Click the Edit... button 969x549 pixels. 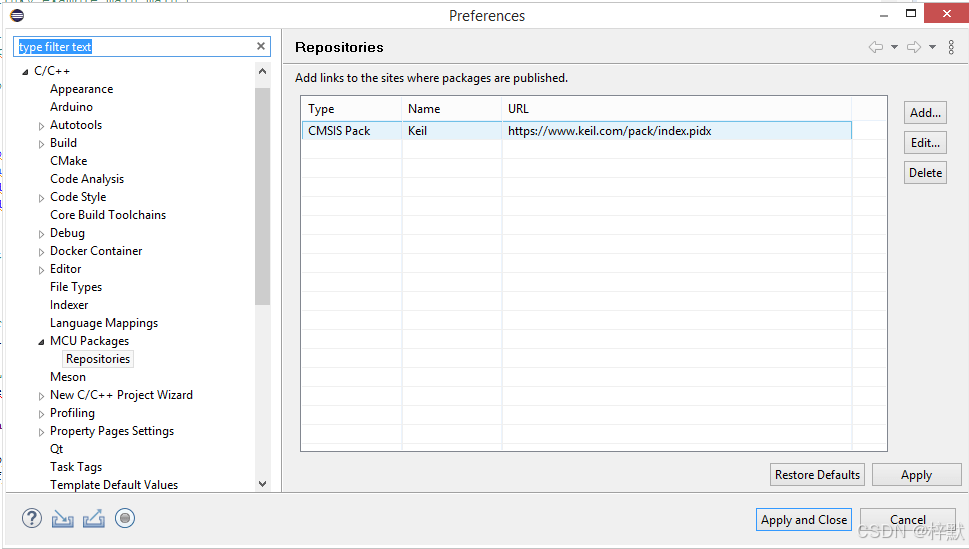pyautogui.click(x=925, y=143)
